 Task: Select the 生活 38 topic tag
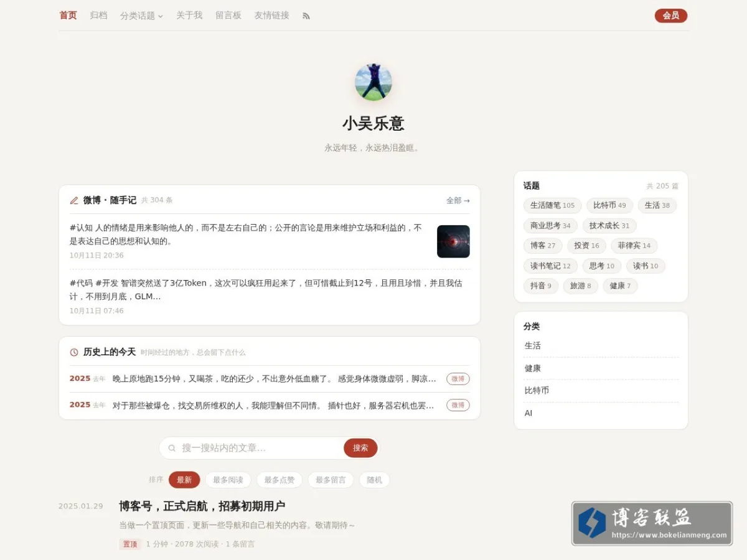pyautogui.click(x=657, y=205)
